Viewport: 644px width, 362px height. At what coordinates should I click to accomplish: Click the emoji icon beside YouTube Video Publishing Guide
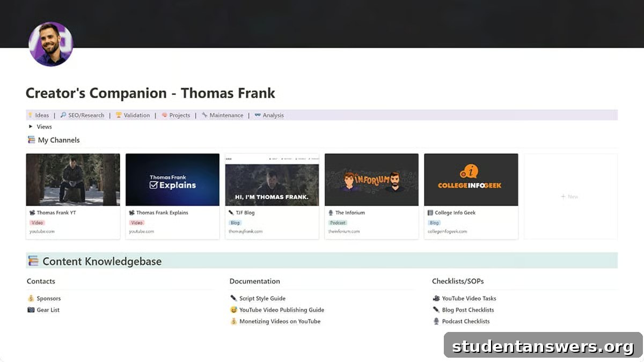[x=233, y=310]
